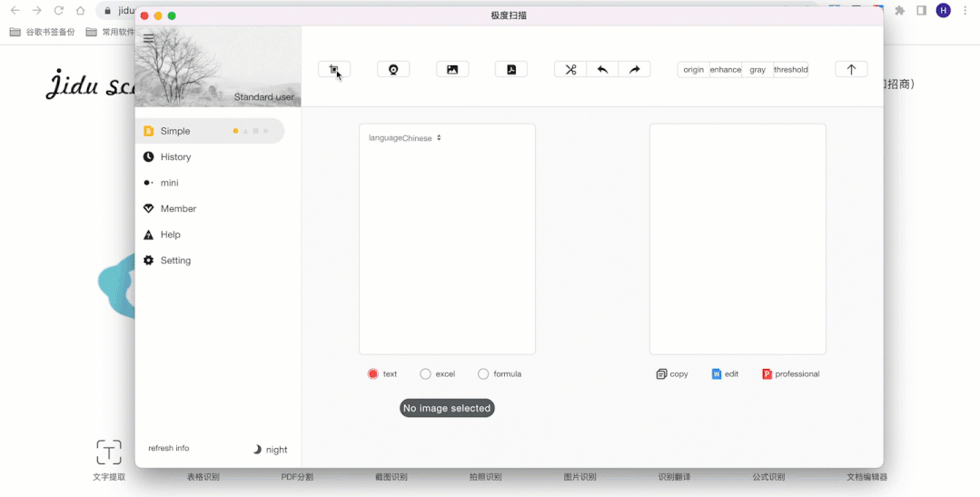Screen dimensions: 980x497
Task: Click the PDF import icon
Action: (511, 70)
